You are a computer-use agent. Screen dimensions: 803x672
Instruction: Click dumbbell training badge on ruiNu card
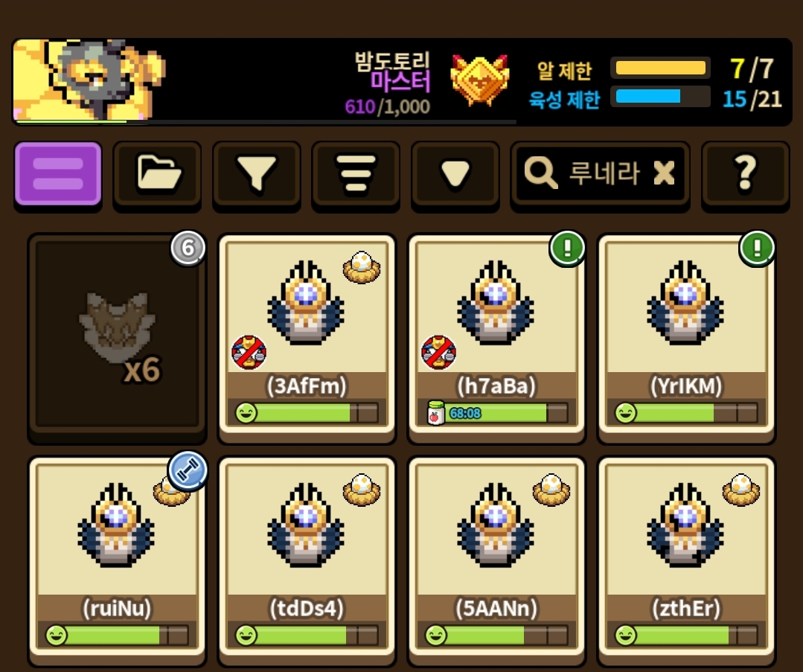tap(188, 470)
